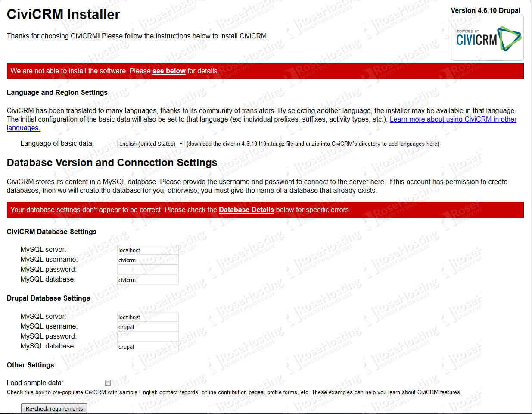The height and width of the screenshot is (414, 532).
Task: Select the 'CiviCRM Installer' page heading
Action: click(63, 14)
